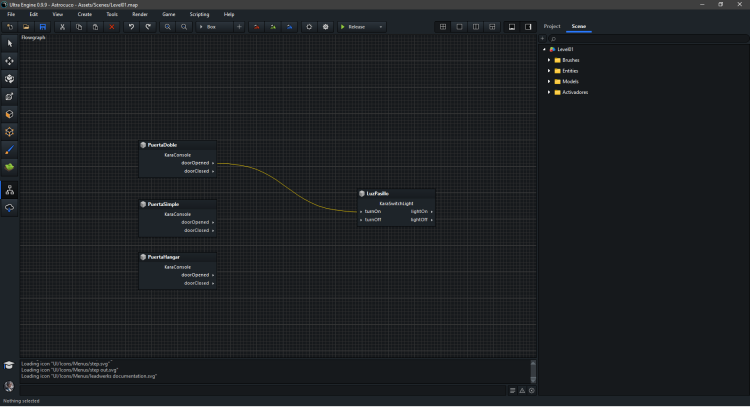This screenshot has height=407, width=750.
Task: Toggle the bottom console panel visibility
Action: click(x=512, y=27)
